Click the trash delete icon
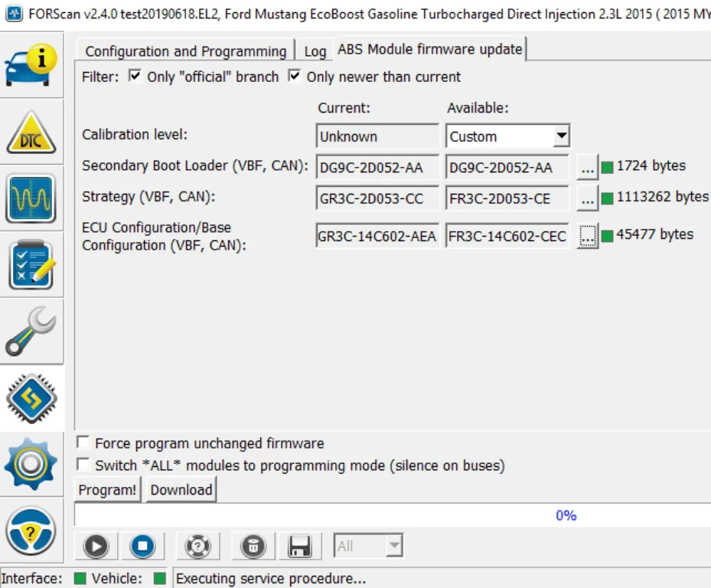Screen dimensions: 711x588 [x=253, y=546]
